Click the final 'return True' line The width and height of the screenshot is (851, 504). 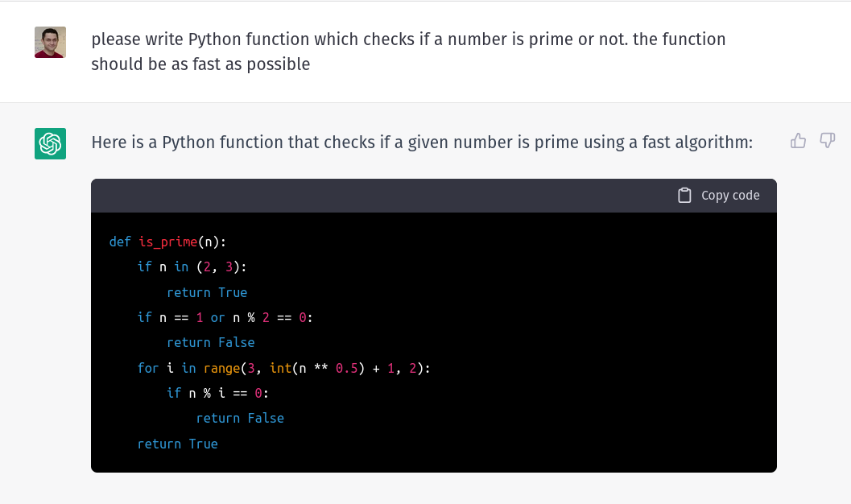177,444
